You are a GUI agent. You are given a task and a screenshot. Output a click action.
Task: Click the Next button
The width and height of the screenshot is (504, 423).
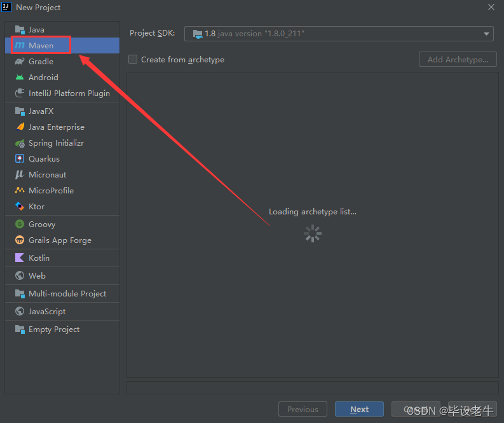359,409
